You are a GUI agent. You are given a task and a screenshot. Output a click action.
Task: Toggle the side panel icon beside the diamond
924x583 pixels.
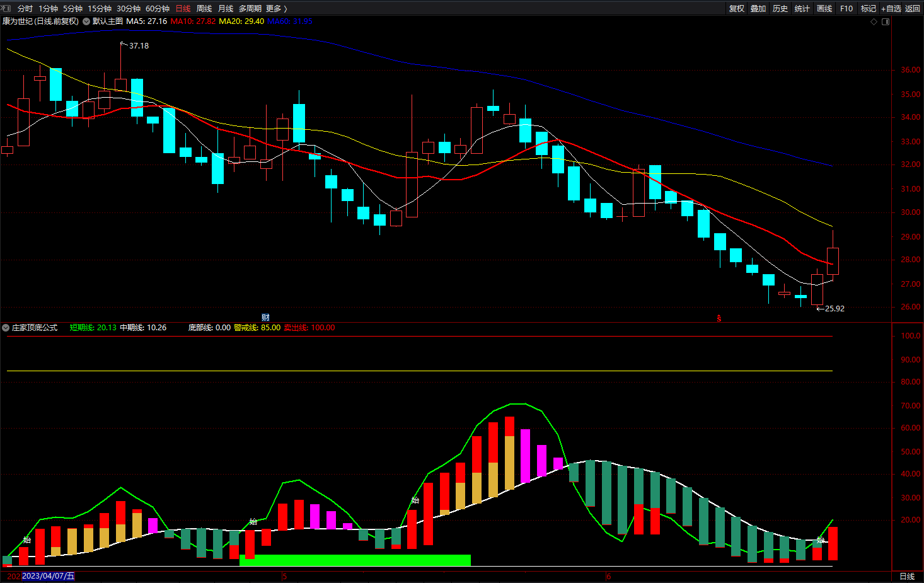(886, 21)
